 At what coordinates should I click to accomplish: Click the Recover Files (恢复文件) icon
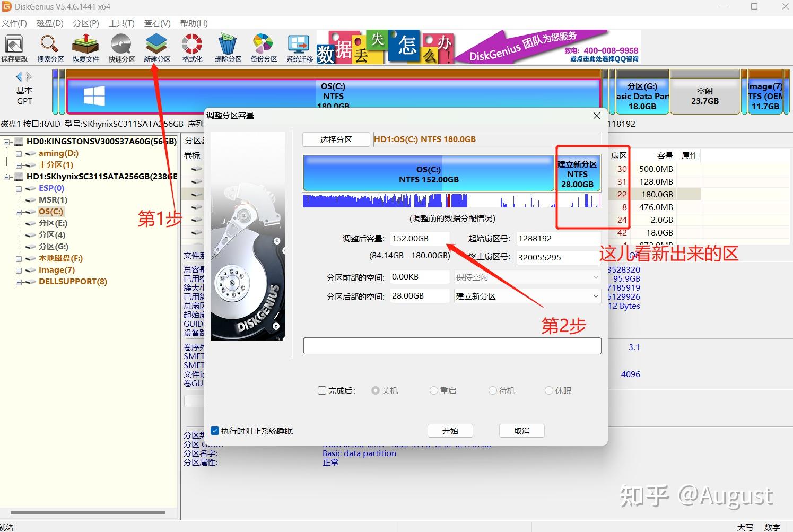click(86, 48)
